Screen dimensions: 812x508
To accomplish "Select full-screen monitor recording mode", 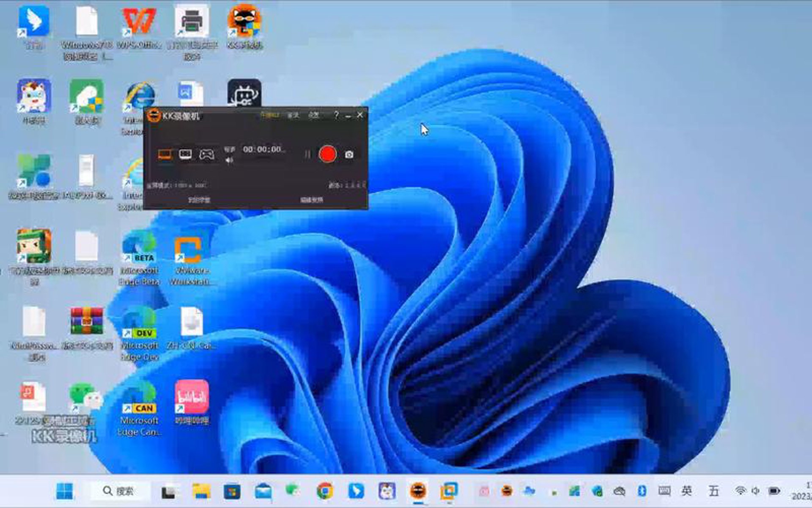I will point(165,154).
